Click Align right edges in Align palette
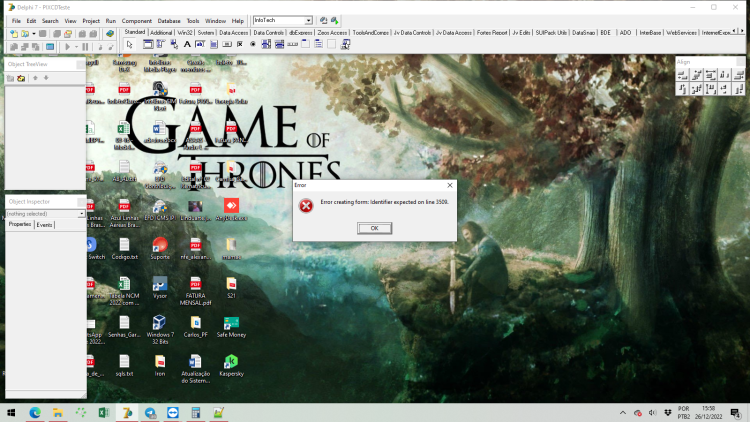 click(x=739, y=75)
